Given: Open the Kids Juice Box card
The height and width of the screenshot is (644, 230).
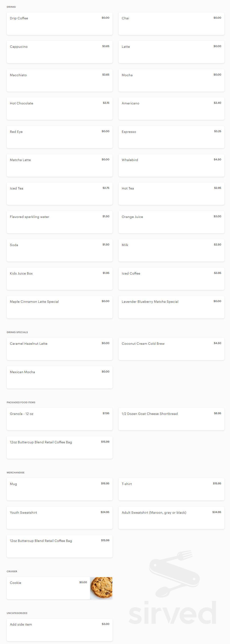Looking at the screenshot, I should [x=59, y=279].
